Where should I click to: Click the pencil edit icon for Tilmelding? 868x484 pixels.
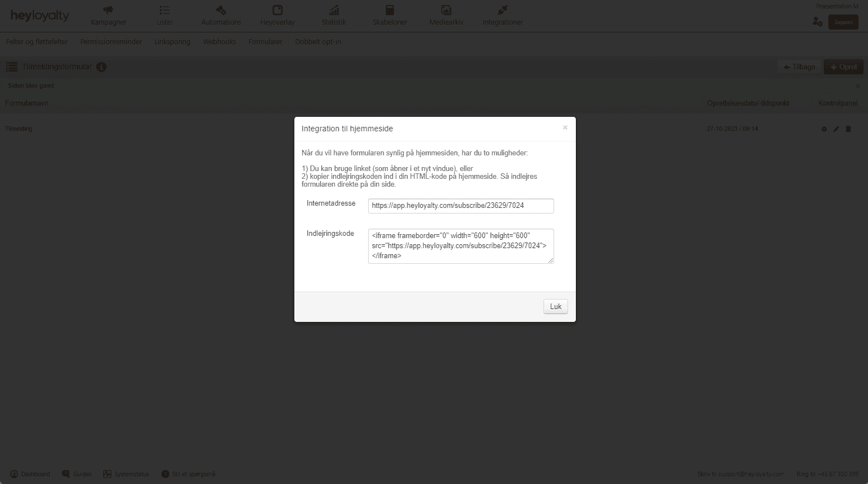[x=836, y=129]
